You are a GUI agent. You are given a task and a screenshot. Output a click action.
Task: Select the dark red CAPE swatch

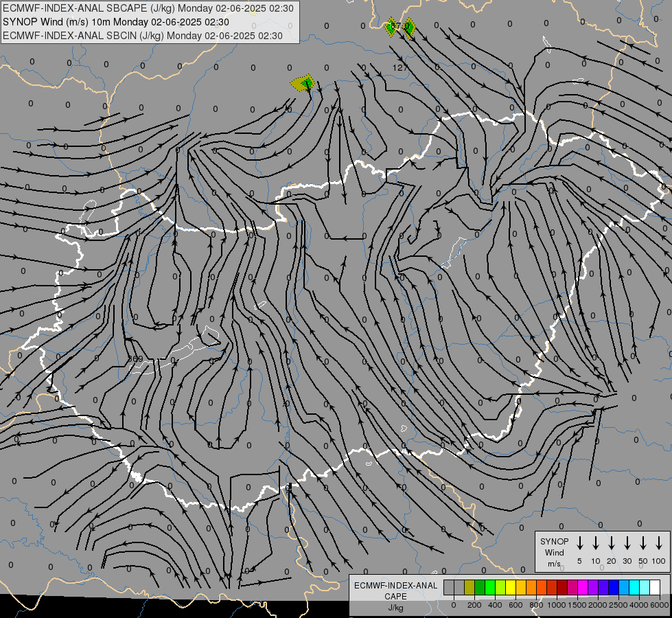[x=562, y=587]
